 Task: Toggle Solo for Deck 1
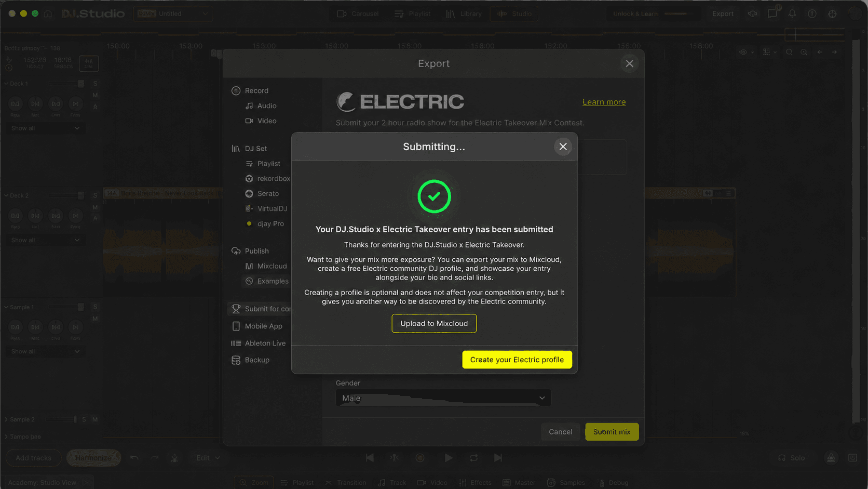click(x=95, y=84)
